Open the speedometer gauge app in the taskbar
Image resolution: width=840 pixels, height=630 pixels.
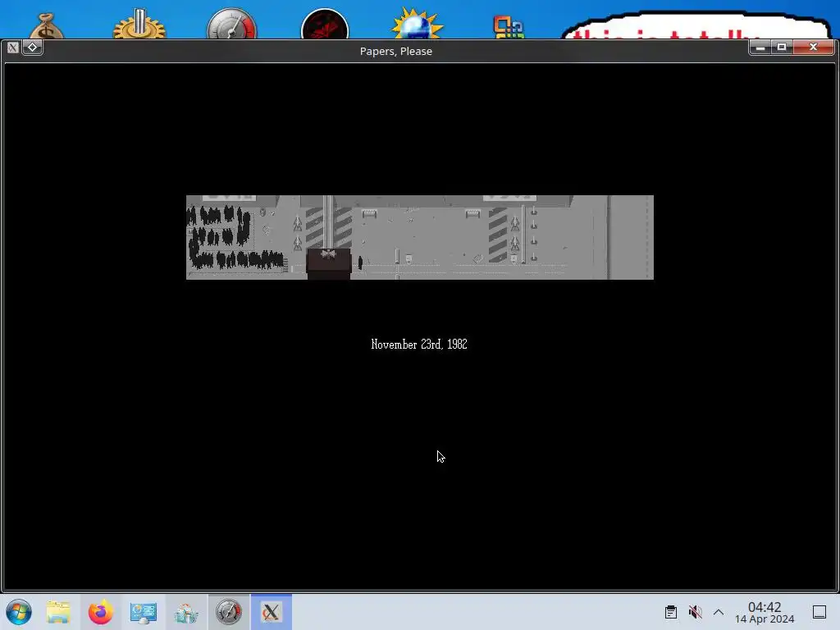[229, 612]
